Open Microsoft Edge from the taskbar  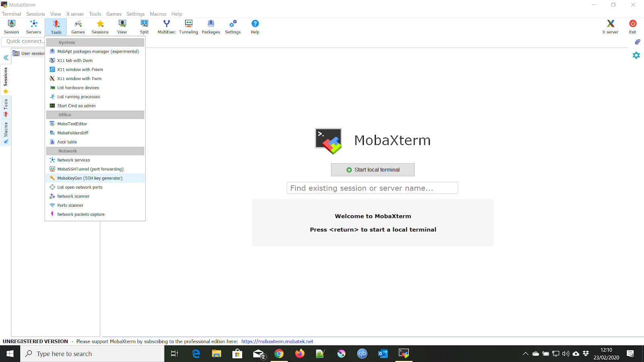pyautogui.click(x=196, y=354)
